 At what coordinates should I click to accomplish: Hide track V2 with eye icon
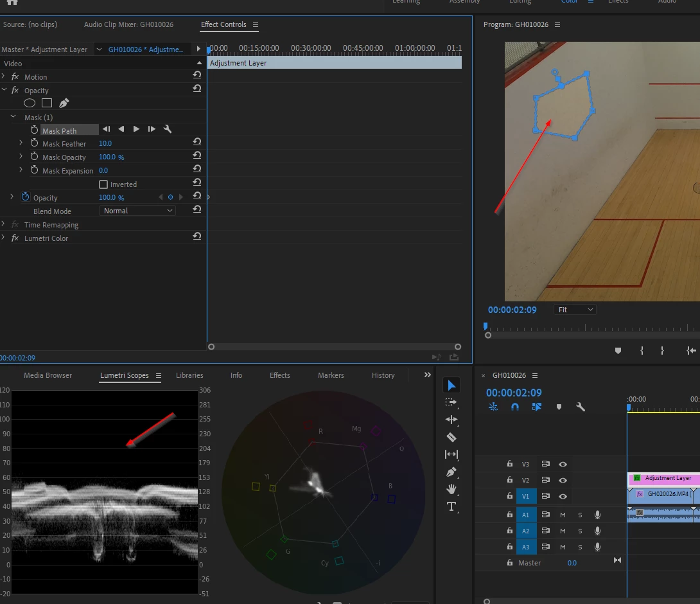click(x=563, y=480)
